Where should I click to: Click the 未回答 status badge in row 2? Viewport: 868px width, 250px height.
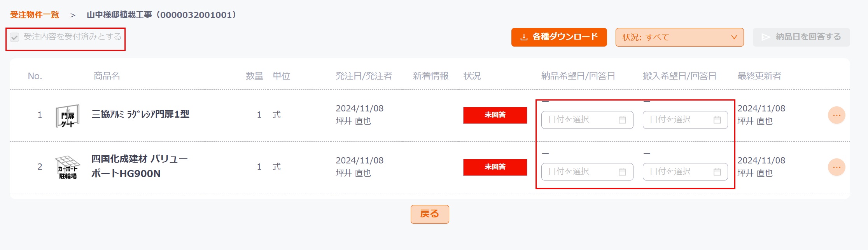(495, 167)
